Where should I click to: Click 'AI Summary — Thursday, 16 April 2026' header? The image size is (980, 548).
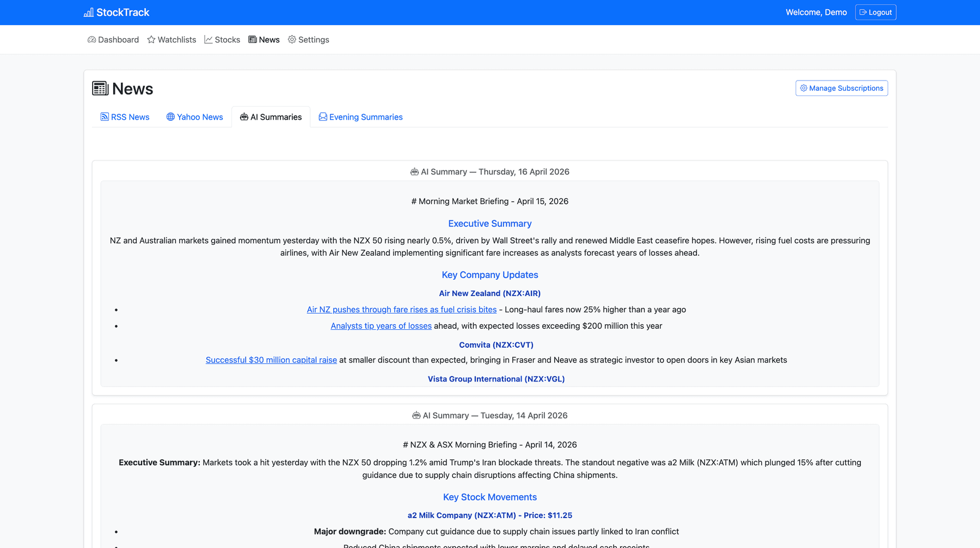[x=490, y=172]
